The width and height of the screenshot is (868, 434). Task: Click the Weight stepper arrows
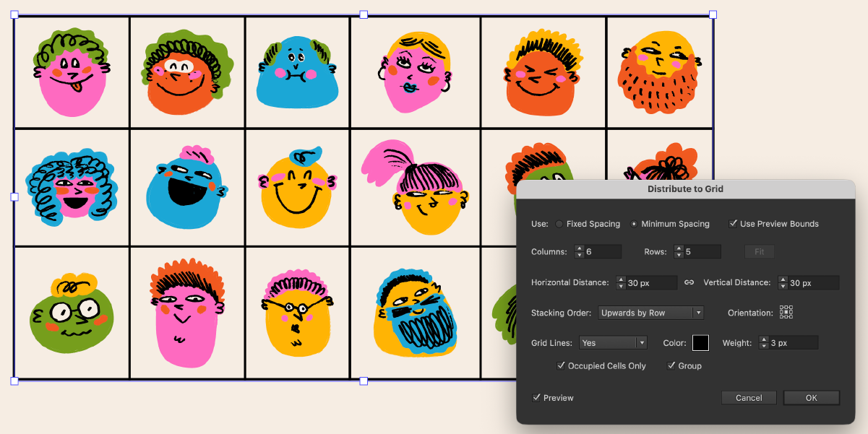[764, 343]
